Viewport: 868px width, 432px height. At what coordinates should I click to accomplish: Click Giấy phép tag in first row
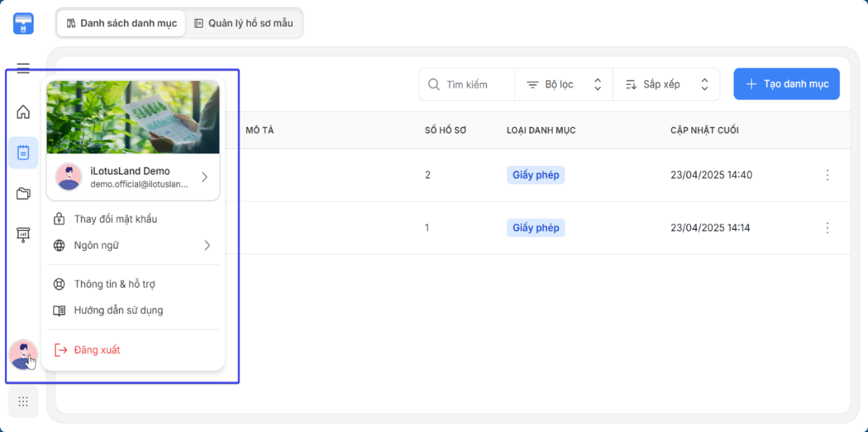tap(536, 175)
